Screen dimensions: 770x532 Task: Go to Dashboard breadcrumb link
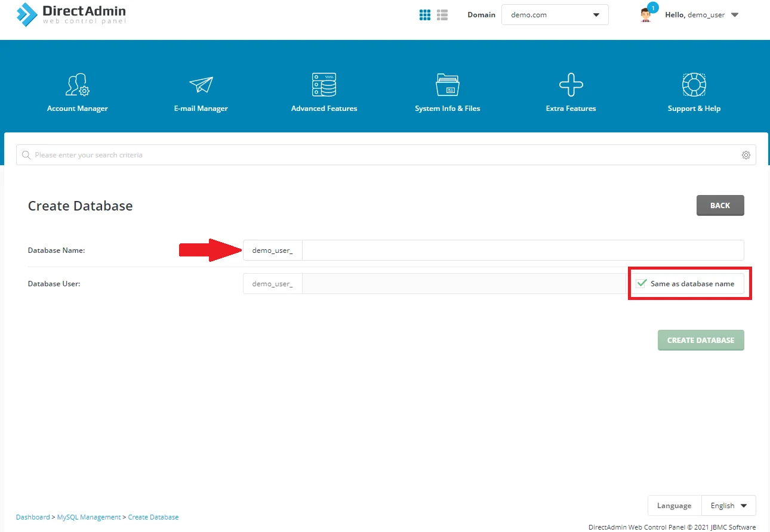click(x=33, y=517)
